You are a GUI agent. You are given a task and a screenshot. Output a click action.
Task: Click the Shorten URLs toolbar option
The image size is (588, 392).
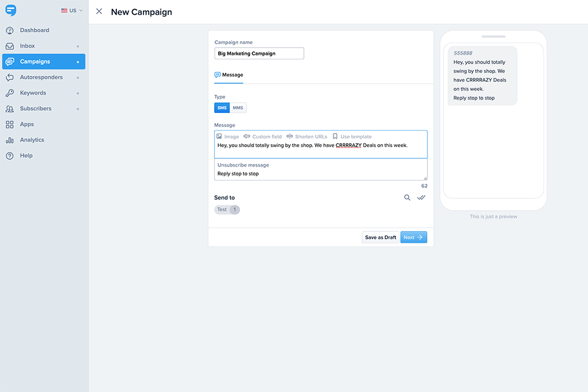[x=306, y=137]
